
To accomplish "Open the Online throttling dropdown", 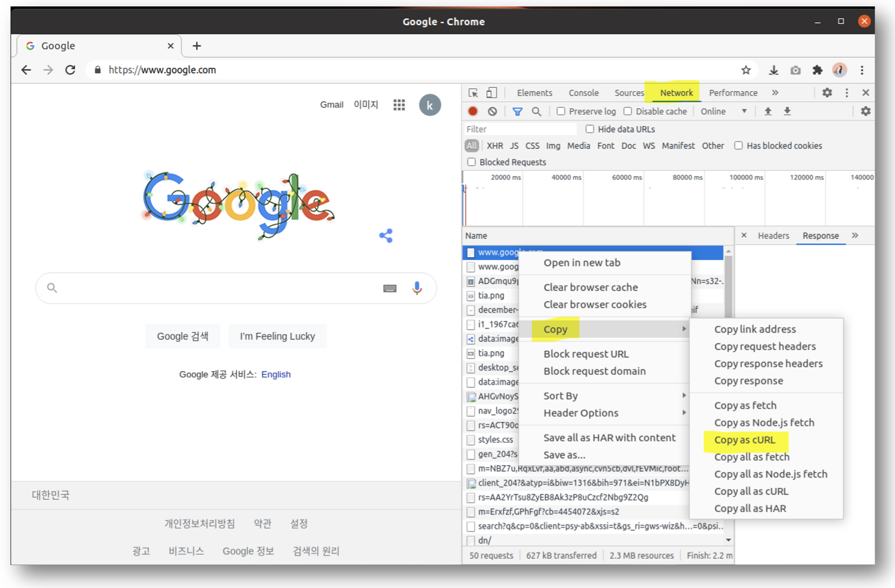I will pos(724,111).
